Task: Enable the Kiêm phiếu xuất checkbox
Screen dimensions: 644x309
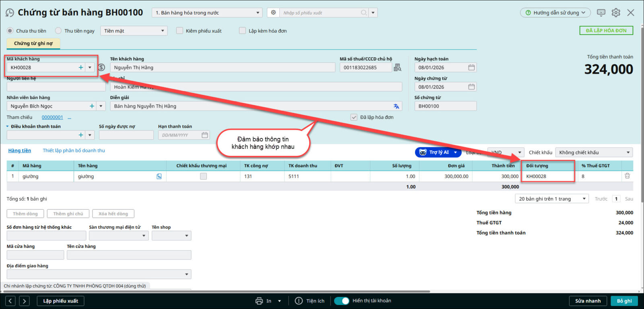Action: [180, 31]
